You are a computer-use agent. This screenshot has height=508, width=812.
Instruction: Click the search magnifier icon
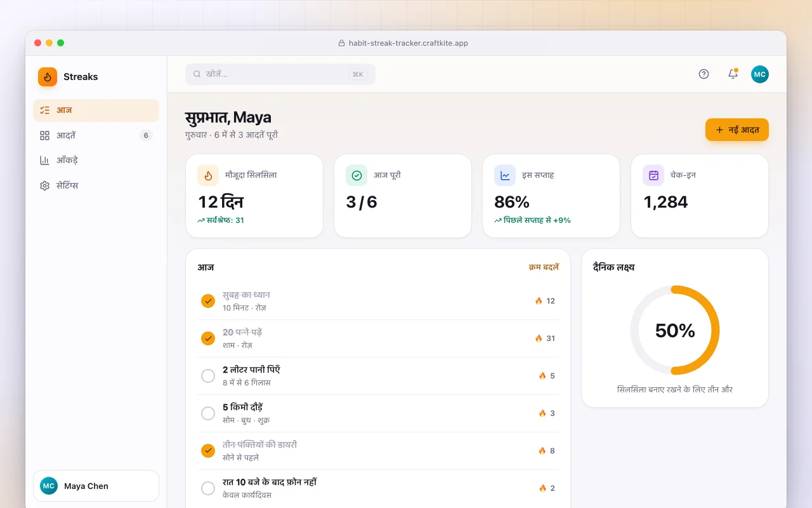click(x=197, y=74)
